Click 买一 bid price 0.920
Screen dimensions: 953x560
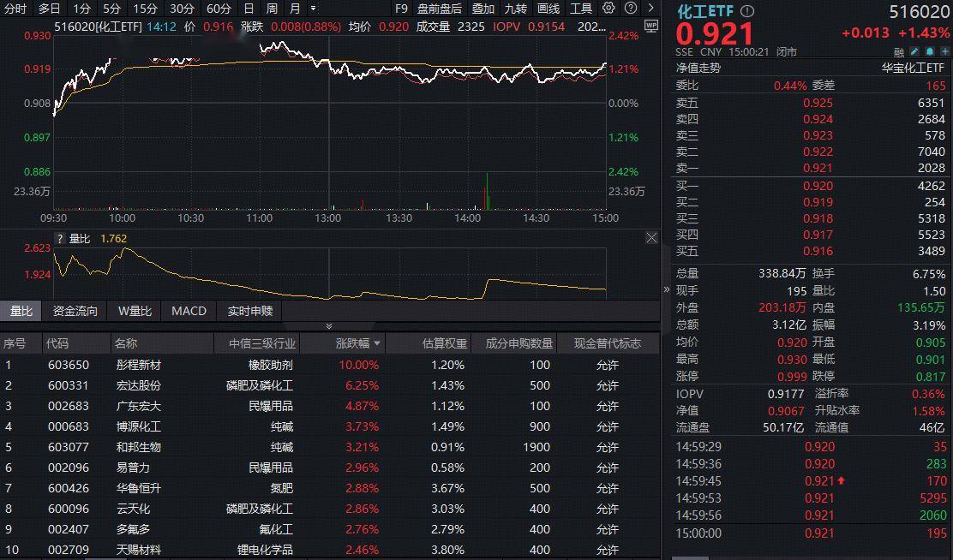pyautogui.click(x=818, y=186)
